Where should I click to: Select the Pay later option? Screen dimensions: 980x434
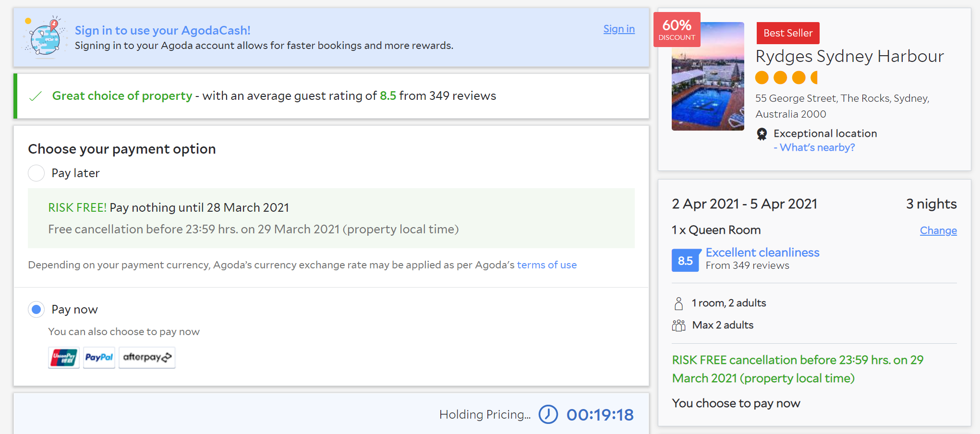pyautogui.click(x=36, y=173)
